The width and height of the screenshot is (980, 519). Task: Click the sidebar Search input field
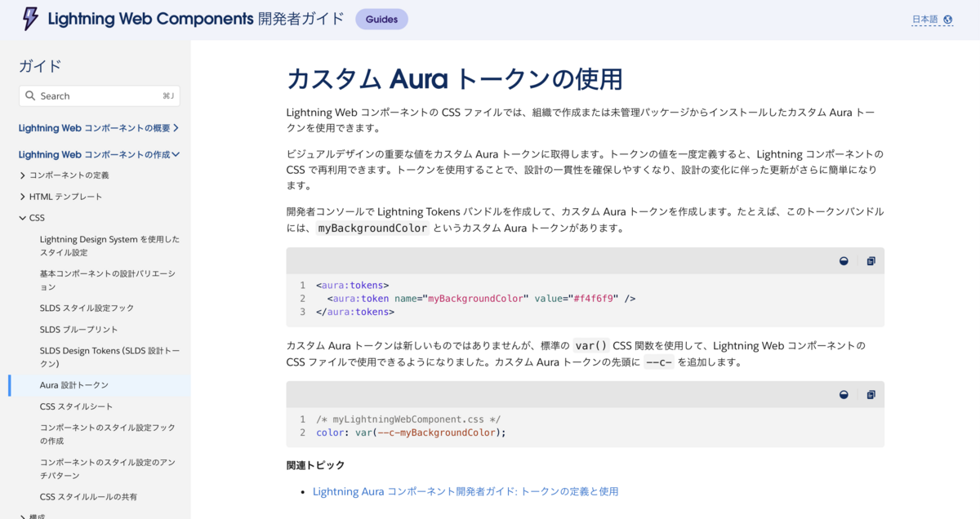click(x=100, y=95)
